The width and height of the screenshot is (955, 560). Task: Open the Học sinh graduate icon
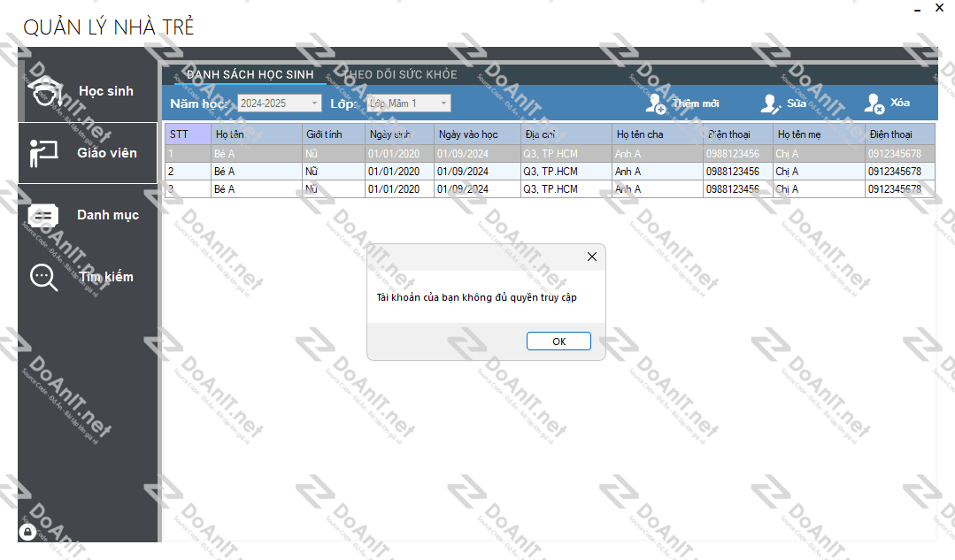[x=46, y=92]
